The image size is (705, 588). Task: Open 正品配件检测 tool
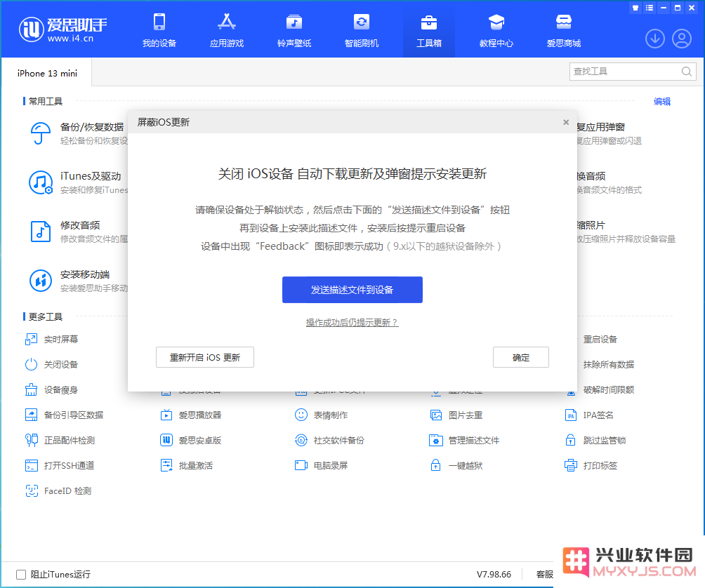(x=60, y=440)
